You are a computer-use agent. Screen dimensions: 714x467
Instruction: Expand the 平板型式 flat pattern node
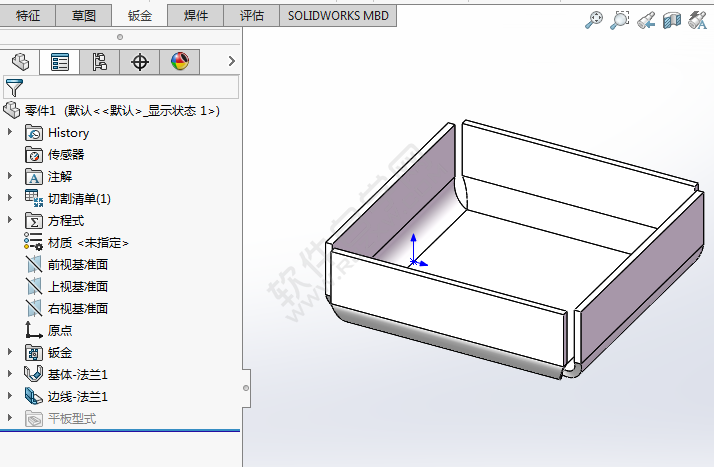click(x=10, y=417)
